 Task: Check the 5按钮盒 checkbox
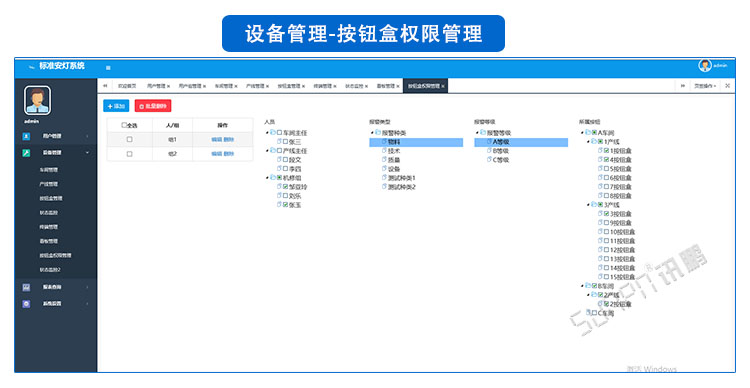point(607,169)
